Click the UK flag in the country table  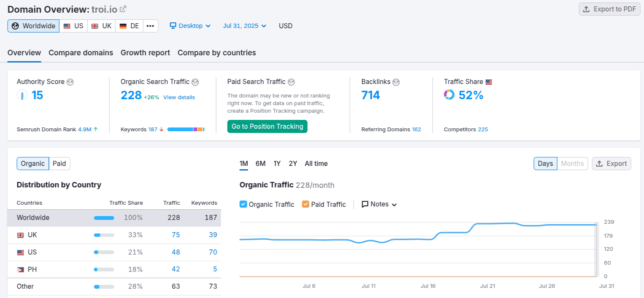click(20, 235)
